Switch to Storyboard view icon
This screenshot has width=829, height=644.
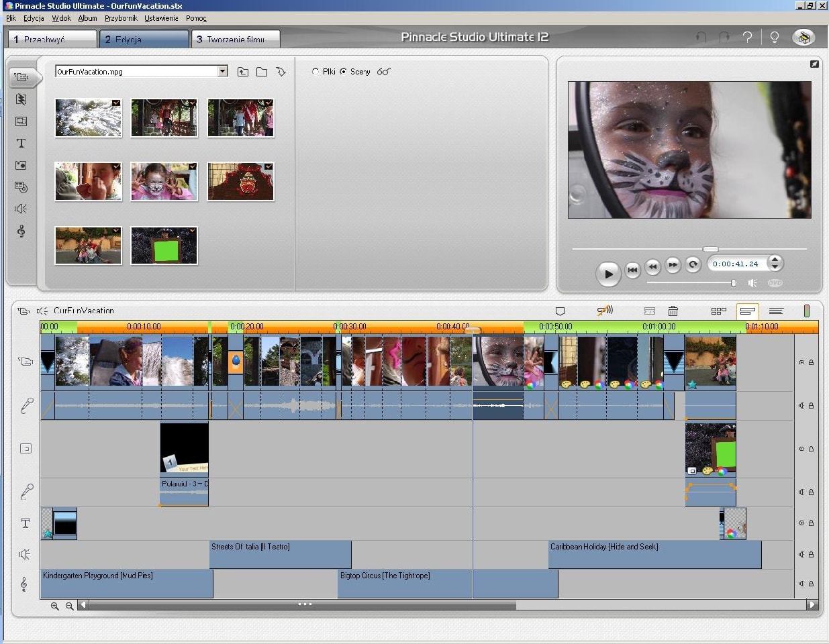coord(718,311)
